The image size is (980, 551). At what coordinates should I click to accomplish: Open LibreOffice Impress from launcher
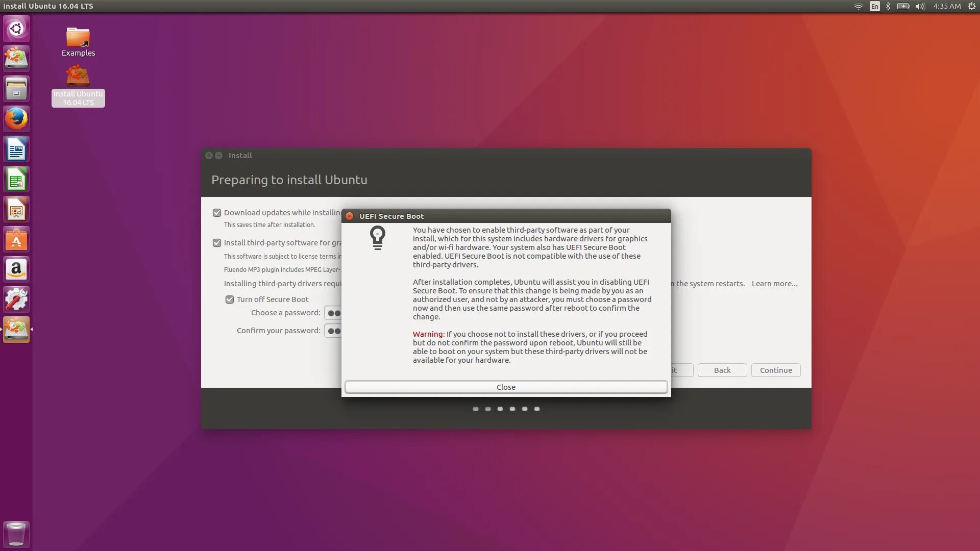click(x=16, y=209)
